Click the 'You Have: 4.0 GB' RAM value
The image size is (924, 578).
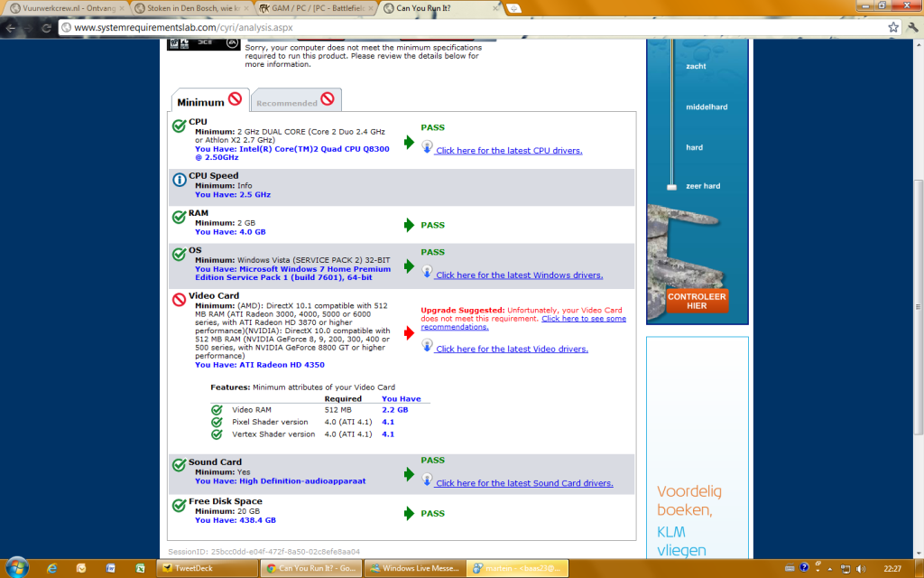[230, 232]
